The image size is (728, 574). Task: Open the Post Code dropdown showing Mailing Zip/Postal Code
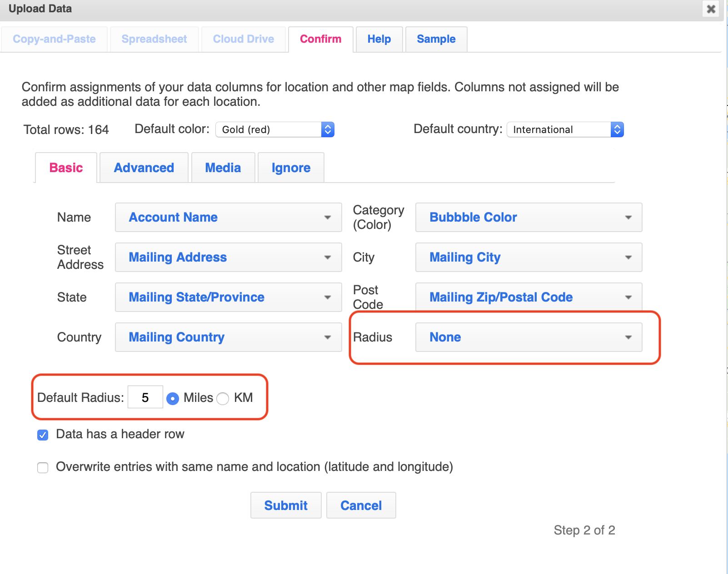(x=528, y=297)
